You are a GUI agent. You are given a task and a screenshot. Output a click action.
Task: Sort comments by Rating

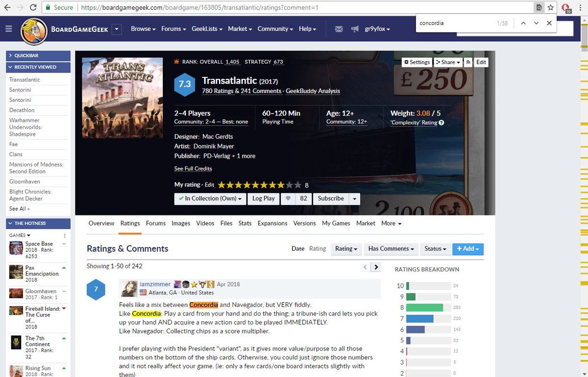click(318, 249)
